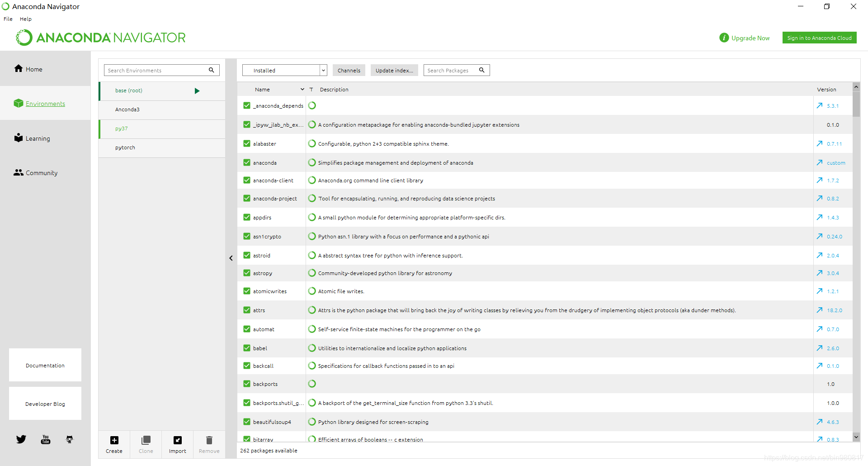This screenshot has height=466, width=868.
Task: Click the green play arrow for base (root)
Action: (197, 91)
